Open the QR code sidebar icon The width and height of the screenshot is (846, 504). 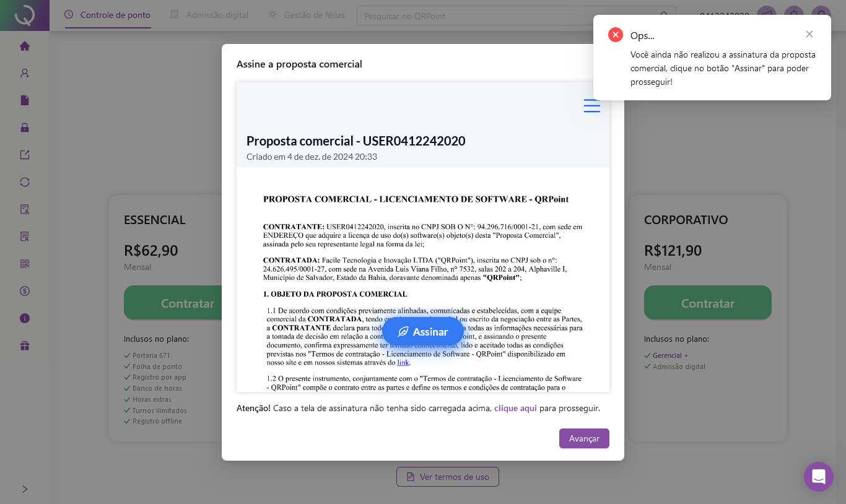coord(25,264)
